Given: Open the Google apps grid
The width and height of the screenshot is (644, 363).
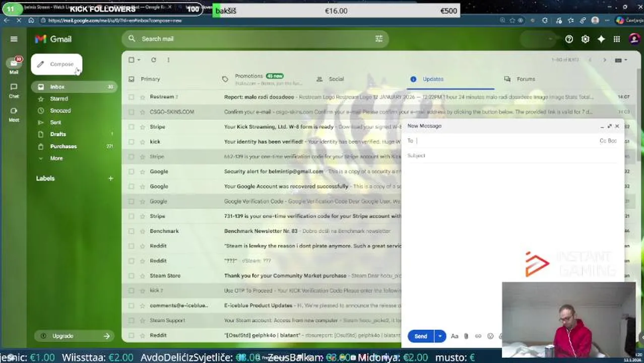Looking at the screenshot, I should coord(617,39).
